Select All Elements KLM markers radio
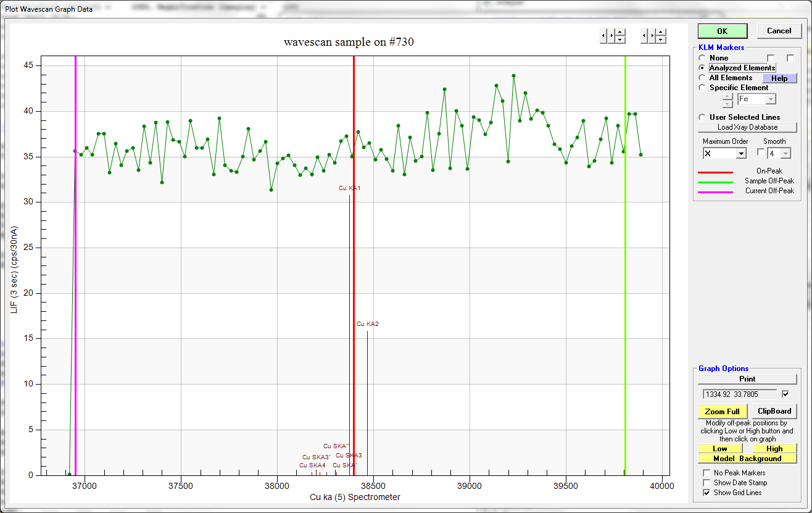 pyautogui.click(x=702, y=78)
